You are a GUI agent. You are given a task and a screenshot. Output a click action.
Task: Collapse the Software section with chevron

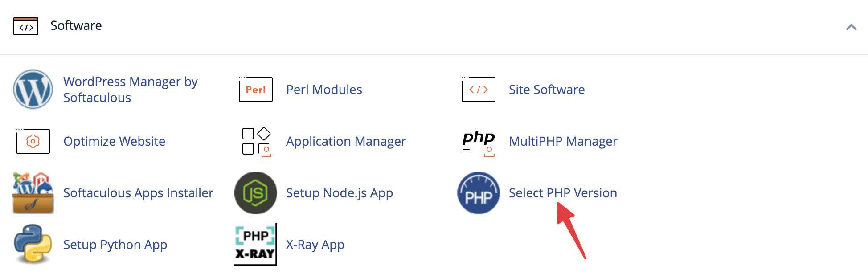click(851, 27)
